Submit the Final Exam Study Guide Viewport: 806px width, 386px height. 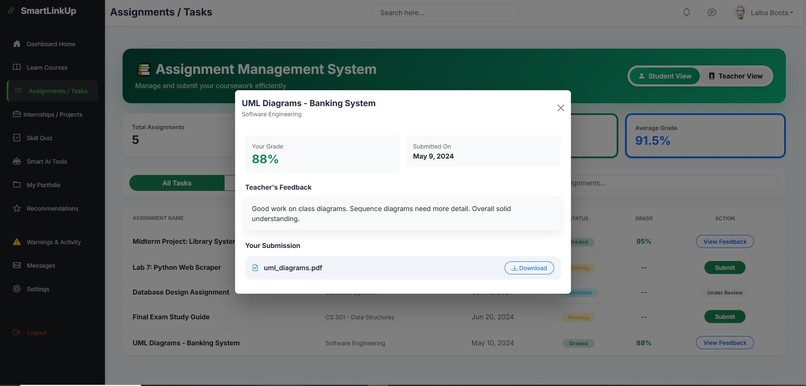[x=724, y=317]
